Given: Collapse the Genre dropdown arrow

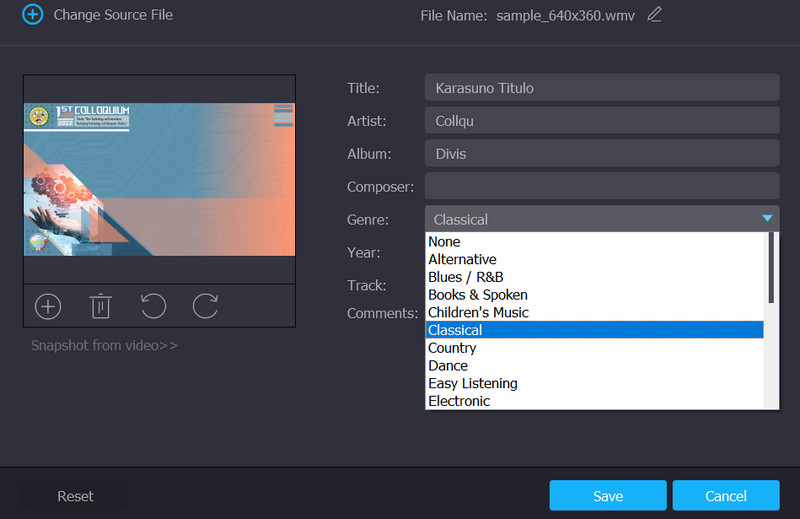Looking at the screenshot, I should click(x=767, y=219).
